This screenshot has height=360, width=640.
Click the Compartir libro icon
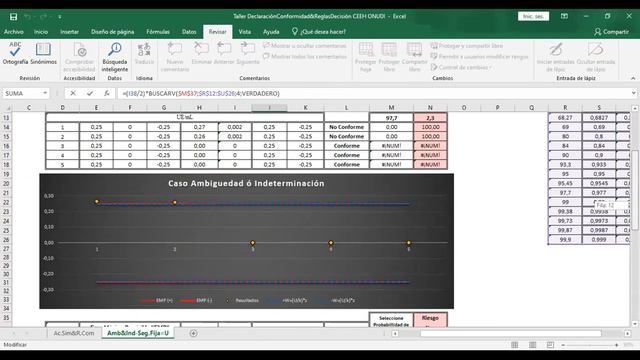click(414, 57)
